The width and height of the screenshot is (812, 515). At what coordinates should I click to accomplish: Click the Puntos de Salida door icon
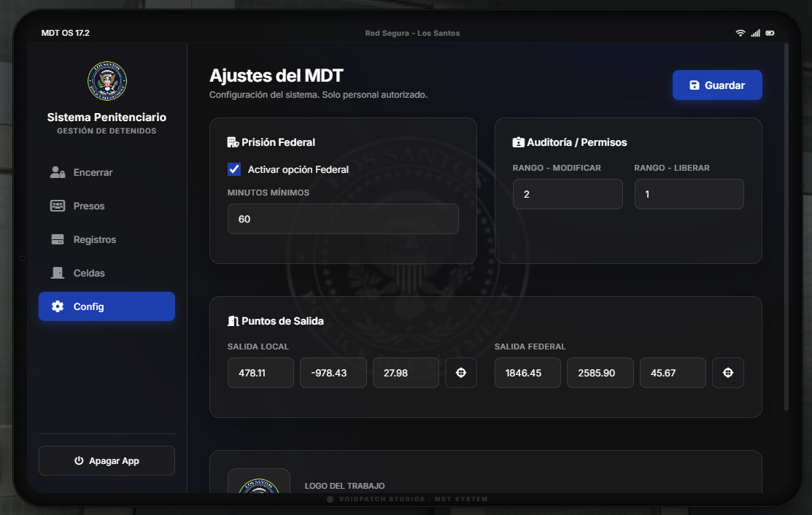coord(233,321)
